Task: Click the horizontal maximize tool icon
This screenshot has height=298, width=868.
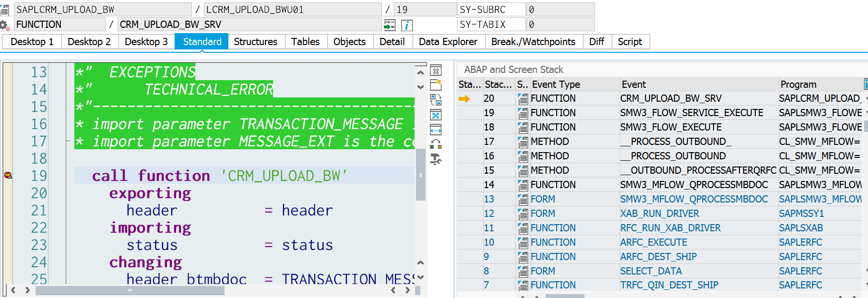Action: pos(436,130)
